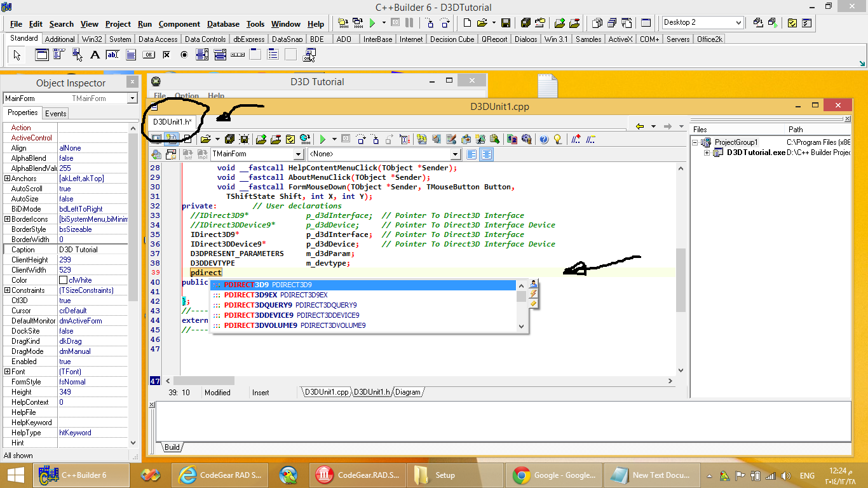
Task: Select the CheckBox component in the palette
Action: 166,55
